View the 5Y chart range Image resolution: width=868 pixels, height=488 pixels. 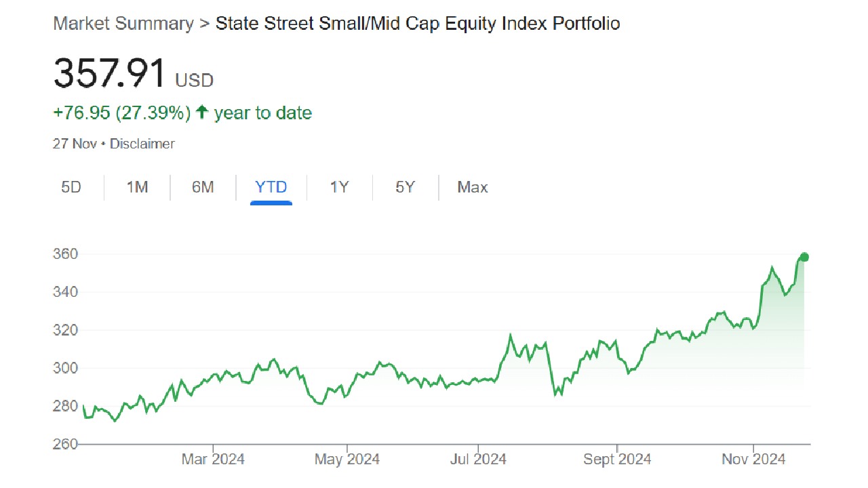tap(405, 187)
